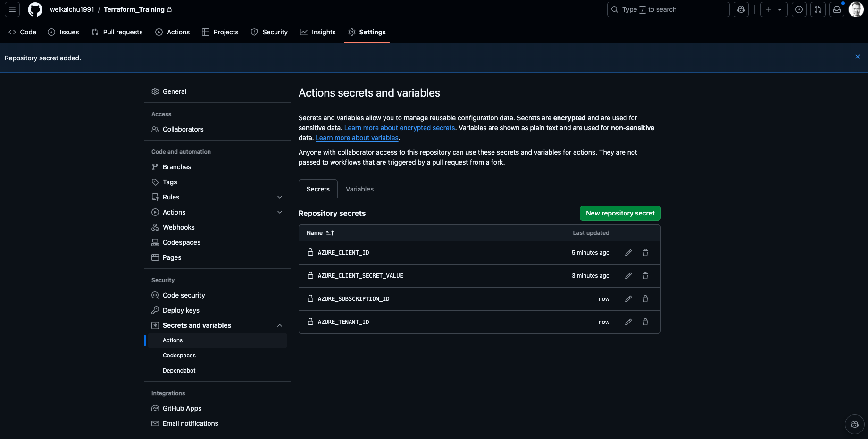Open Branches settings
This screenshot has width=868, height=439.
coord(217,167)
